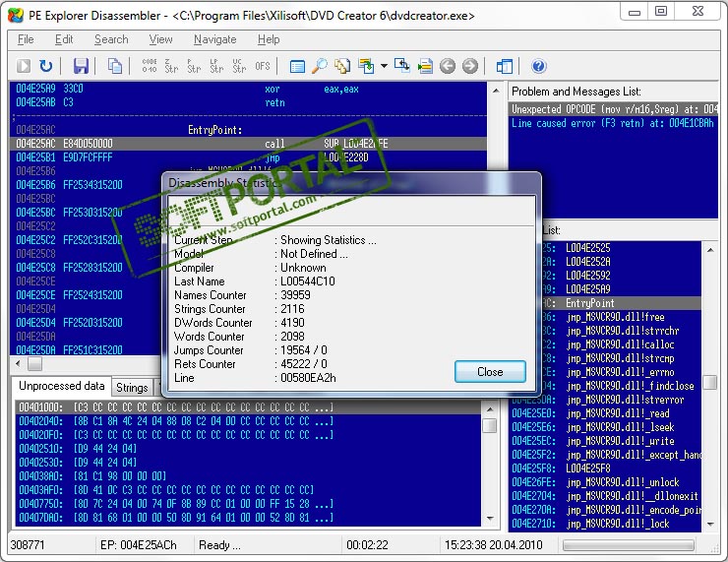The height and width of the screenshot is (562, 728).
Task: Click names list scroll down arrow
Action: pos(710,524)
